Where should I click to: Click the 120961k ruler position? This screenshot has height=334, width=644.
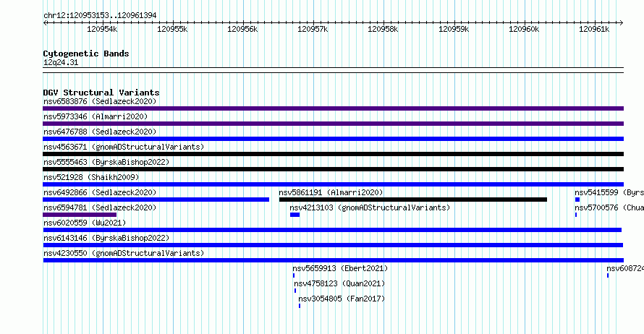click(594, 29)
